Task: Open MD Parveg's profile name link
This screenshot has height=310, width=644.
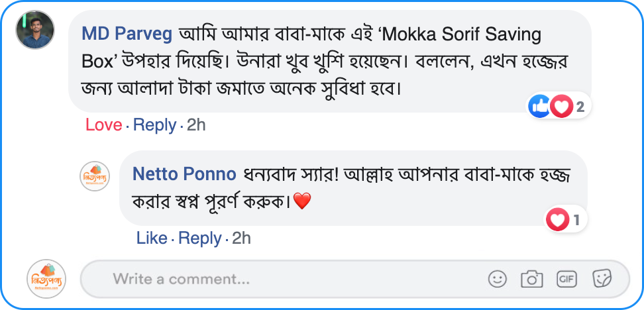Action: [127, 33]
